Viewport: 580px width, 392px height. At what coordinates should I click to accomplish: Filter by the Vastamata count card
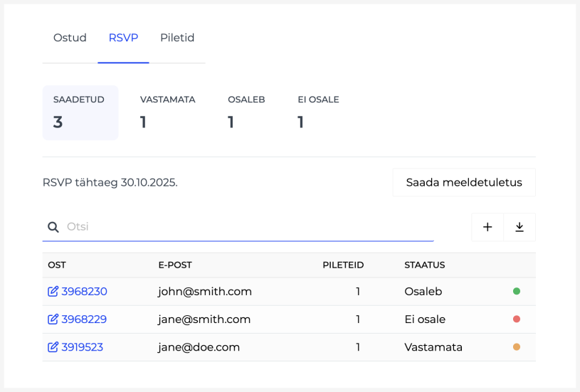point(167,112)
